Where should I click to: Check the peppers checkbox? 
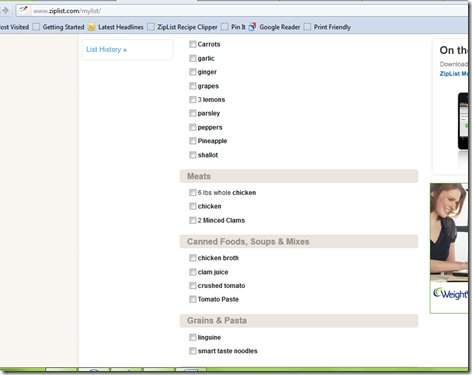tap(192, 127)
